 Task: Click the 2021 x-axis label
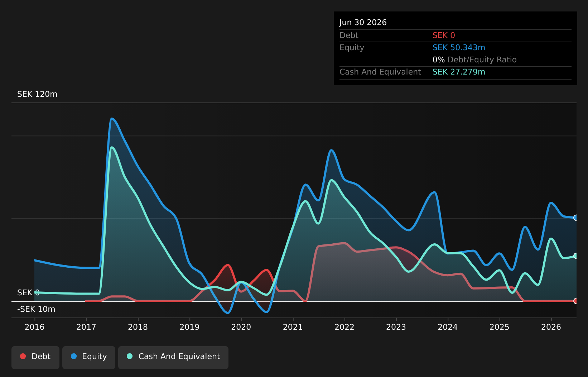[293, 327]
